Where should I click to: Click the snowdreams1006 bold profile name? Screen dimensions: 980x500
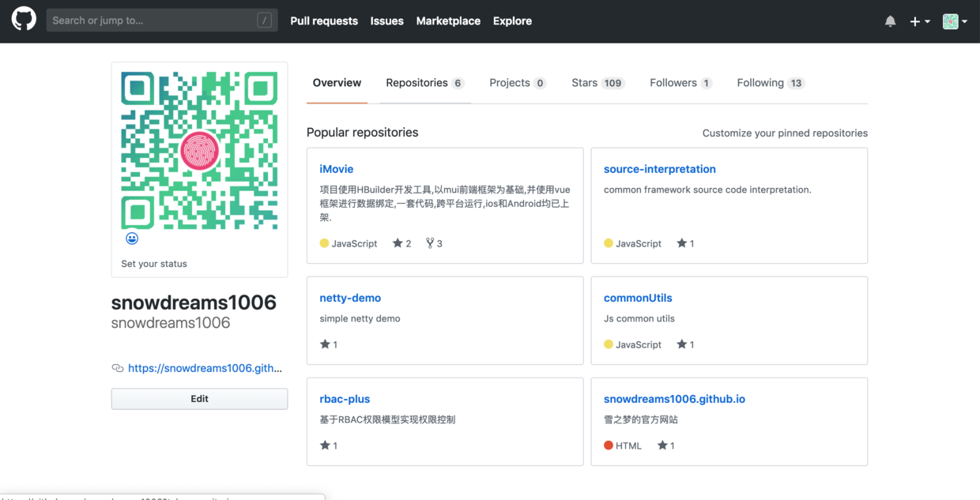194,303
